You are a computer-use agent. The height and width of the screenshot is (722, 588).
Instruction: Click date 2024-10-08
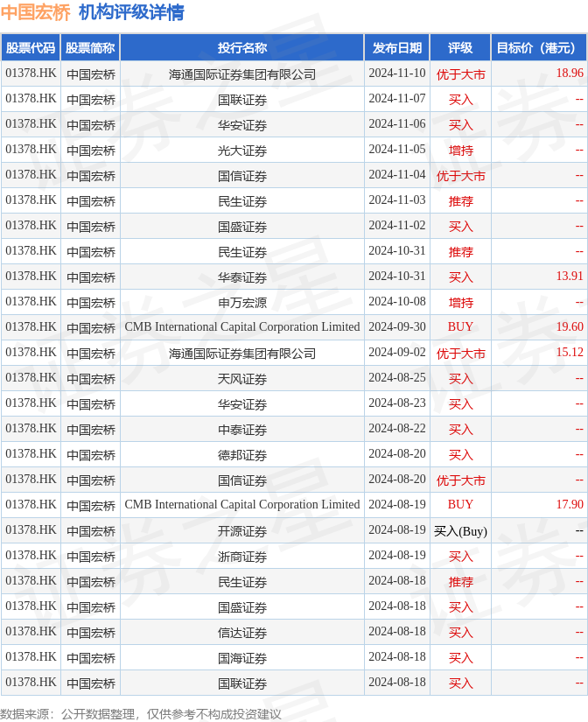pos(397,302)
